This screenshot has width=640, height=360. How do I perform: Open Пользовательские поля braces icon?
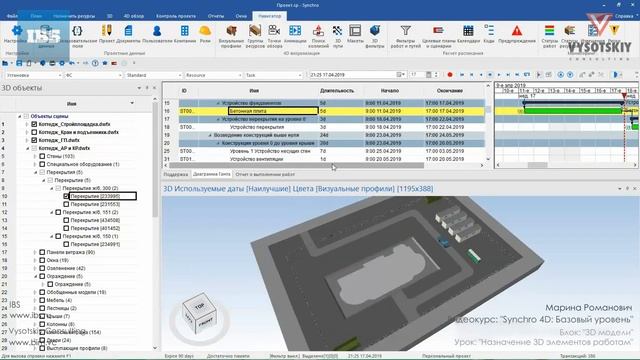[77, 31]
